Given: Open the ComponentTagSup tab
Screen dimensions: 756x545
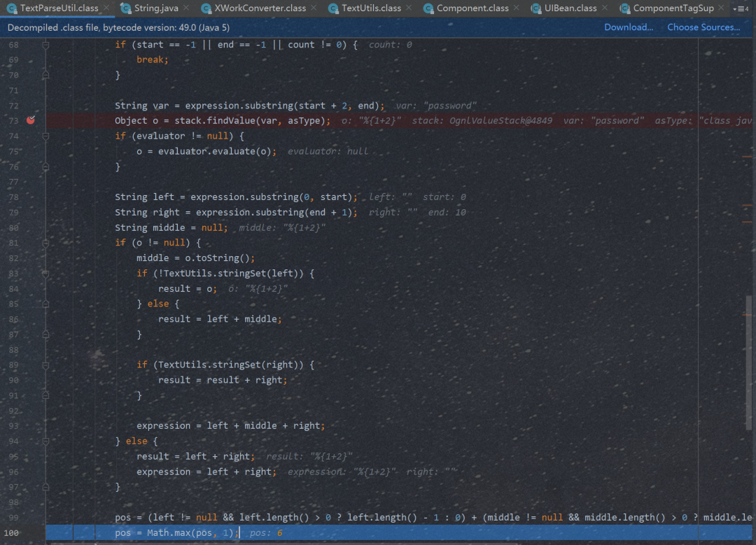Looking at the screenshot, I should coord(673,8).
